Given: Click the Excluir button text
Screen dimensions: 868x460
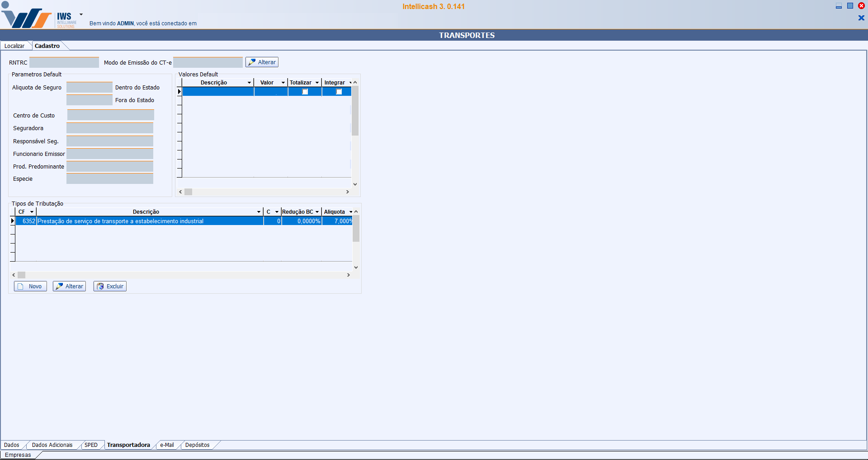Looking at the screenshot, I should click(x=115, y=286).
